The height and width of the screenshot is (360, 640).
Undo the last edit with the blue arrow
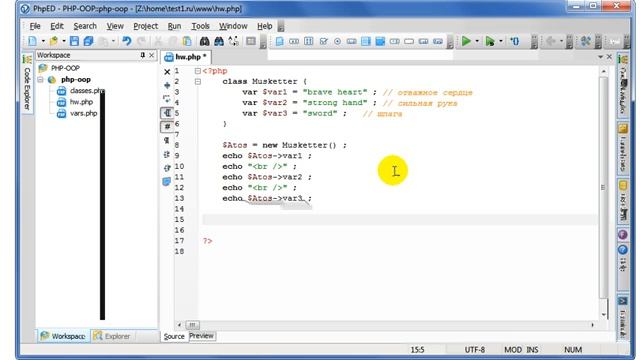(127, 41)
